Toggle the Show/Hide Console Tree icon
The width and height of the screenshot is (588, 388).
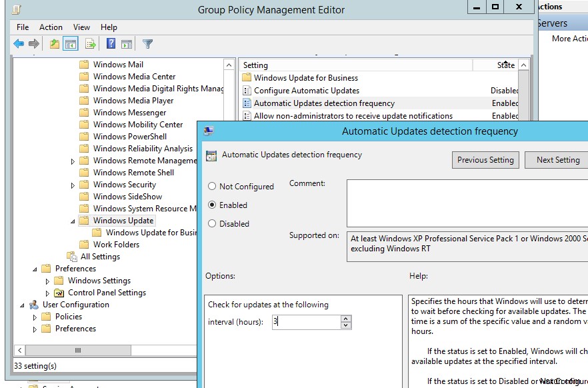point(69,43)
